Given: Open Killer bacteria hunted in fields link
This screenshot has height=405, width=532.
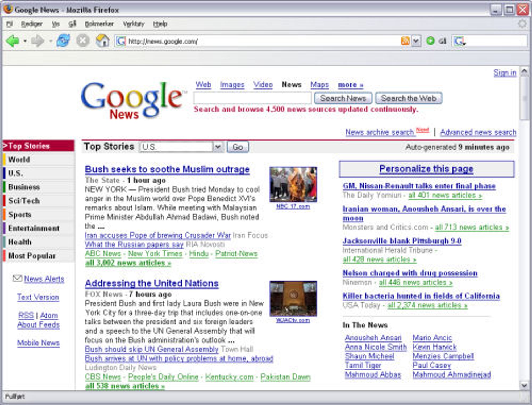Looking at the screenshot, I should point(421,296).
